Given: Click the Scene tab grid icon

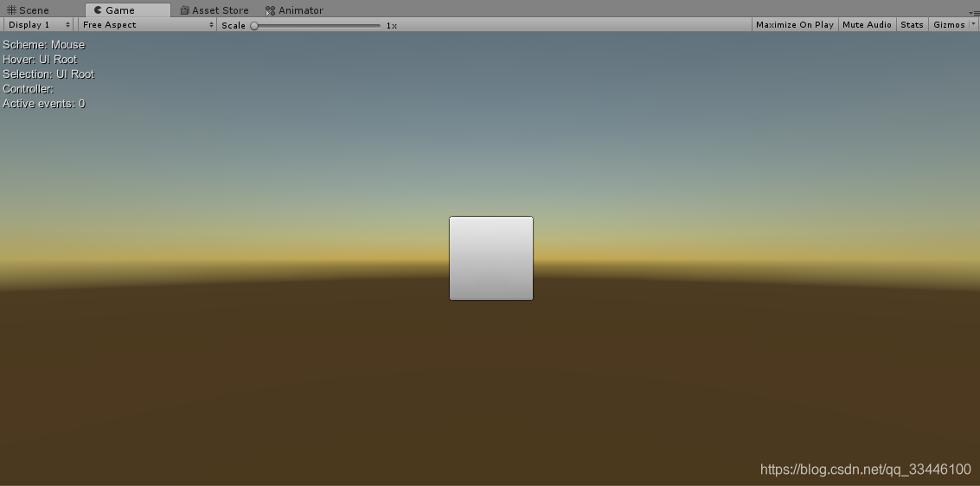Looking at the screenshot, I should [11, 10].
